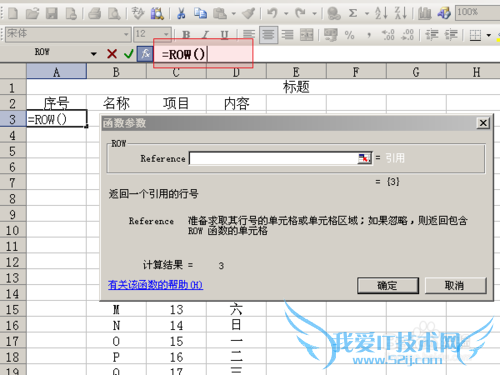Click Merge and Center icon
500x375 pixels.
307,35
